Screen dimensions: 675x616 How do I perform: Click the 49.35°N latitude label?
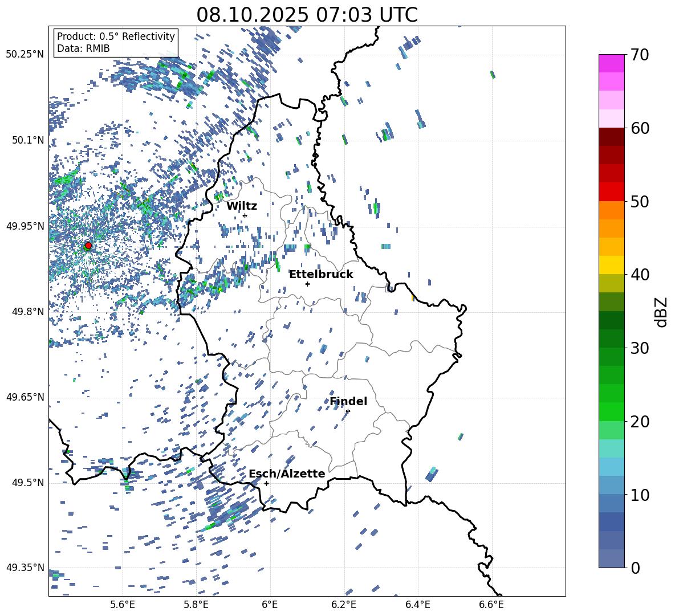click(x=25, y=568)
